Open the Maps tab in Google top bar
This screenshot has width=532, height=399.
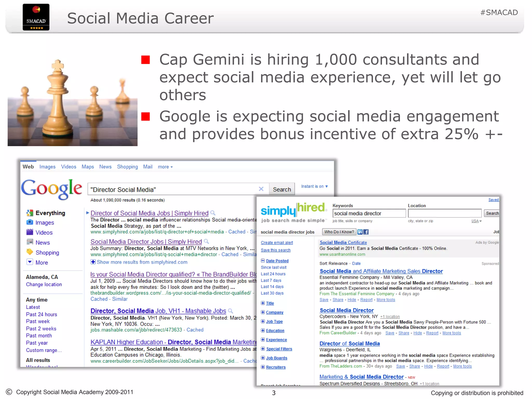coord(88,167)
